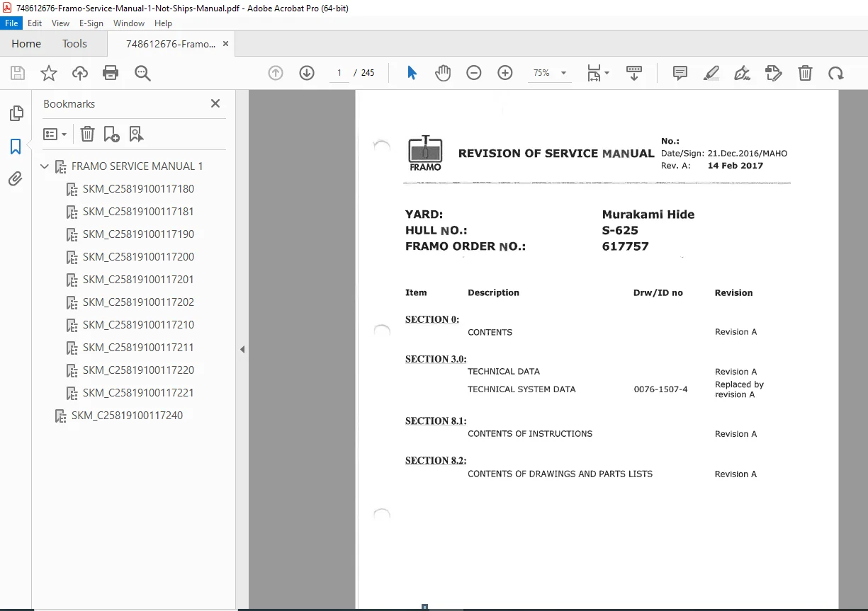Open the Find text search tool
The width and height of the screenshot is (868, 611).
point(142,73)
